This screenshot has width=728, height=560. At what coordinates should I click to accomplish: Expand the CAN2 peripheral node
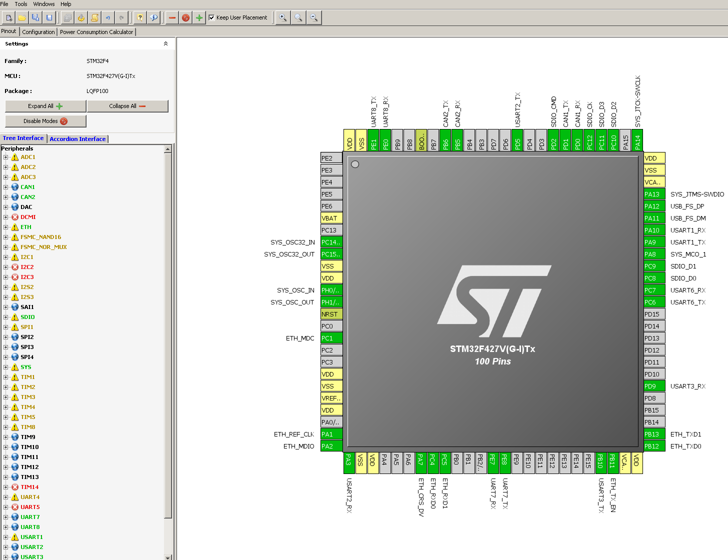[6, 197]
